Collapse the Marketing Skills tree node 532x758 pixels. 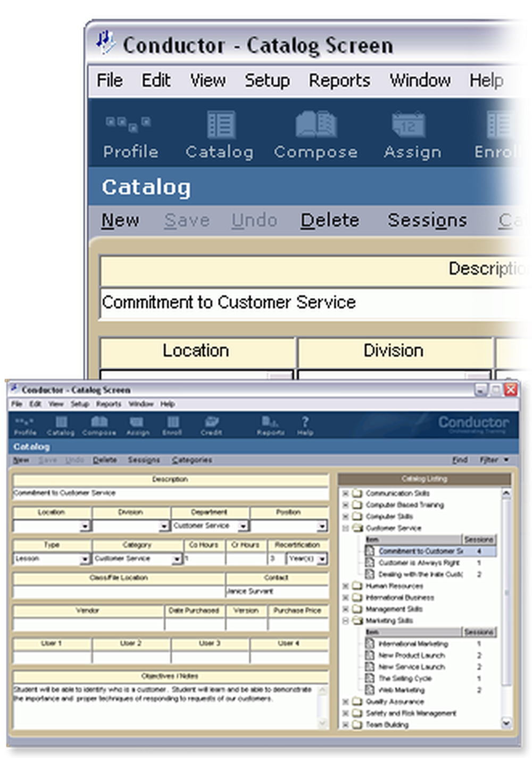pyautogui.click(x=346, y=621)
